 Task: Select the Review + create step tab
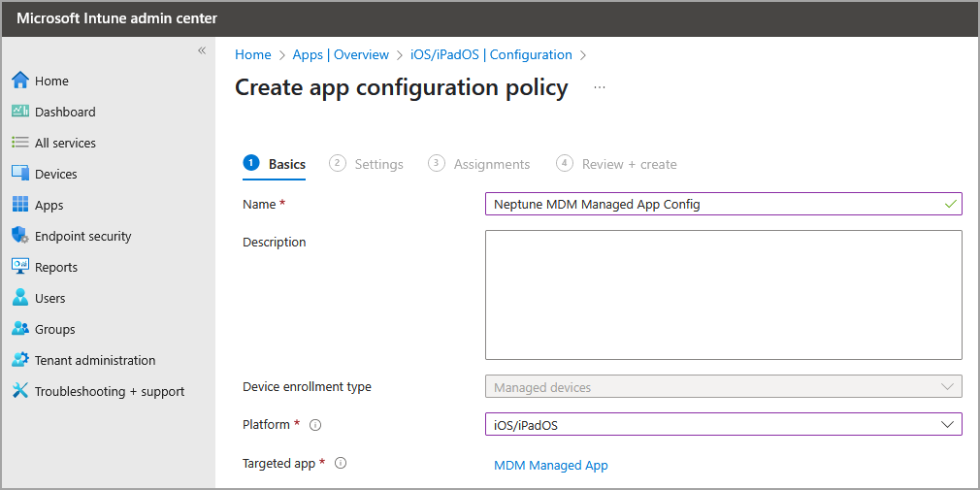(x=616, y=164)
